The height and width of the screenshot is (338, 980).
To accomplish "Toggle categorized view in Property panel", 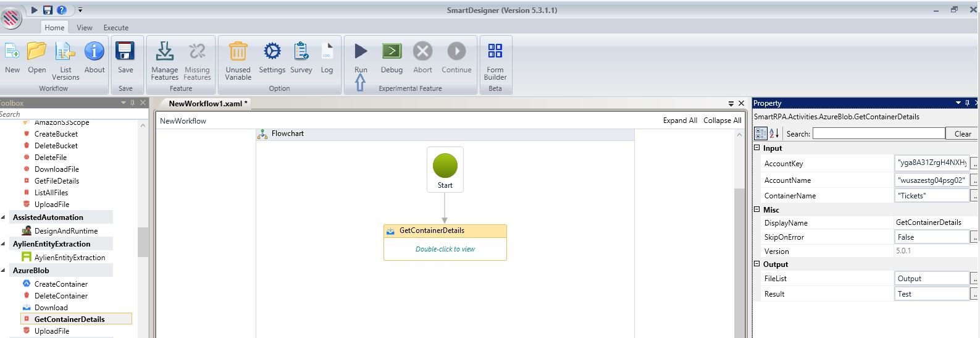I will tap(761, 133).
